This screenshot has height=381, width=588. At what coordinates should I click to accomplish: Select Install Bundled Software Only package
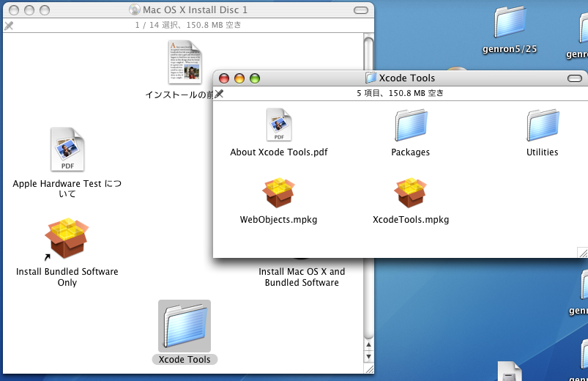pos(67,238)
